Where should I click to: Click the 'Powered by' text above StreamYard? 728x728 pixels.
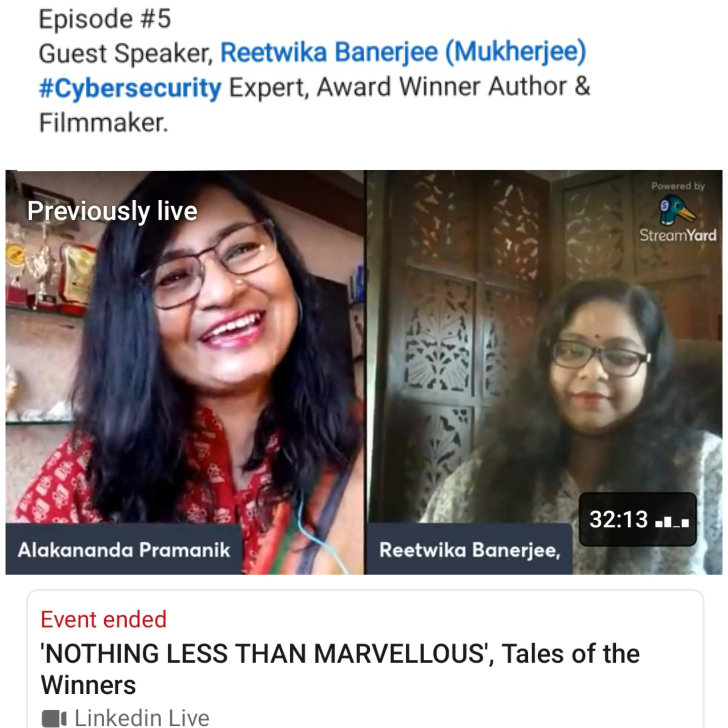pyautogui.click(x=678, y=186)
